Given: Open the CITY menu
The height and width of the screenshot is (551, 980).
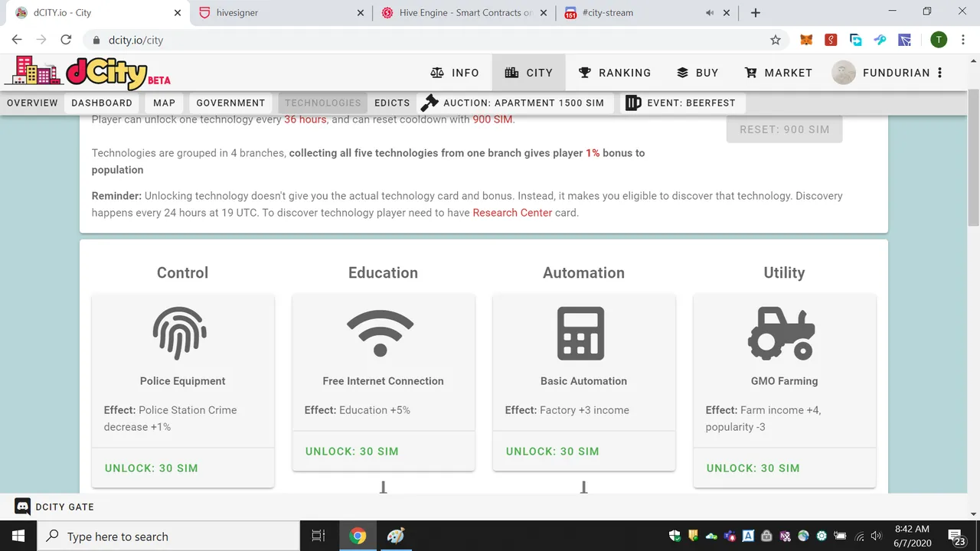Looking at the screenshot, I should point(528,73).
